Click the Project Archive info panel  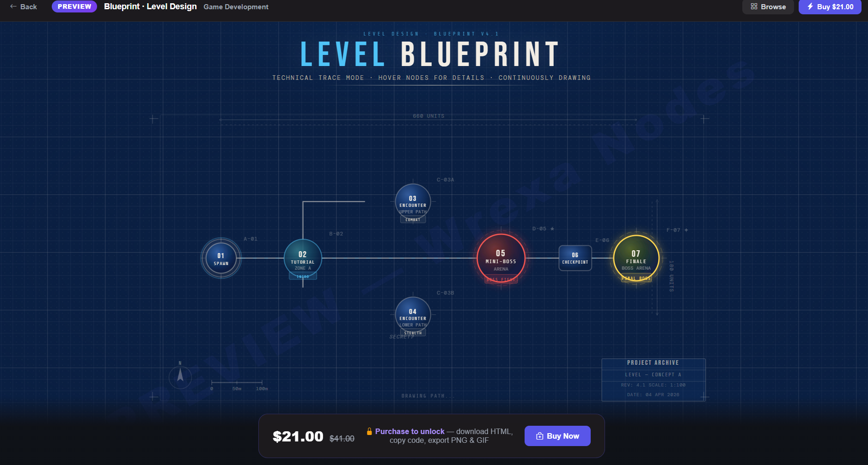(653, 378)
